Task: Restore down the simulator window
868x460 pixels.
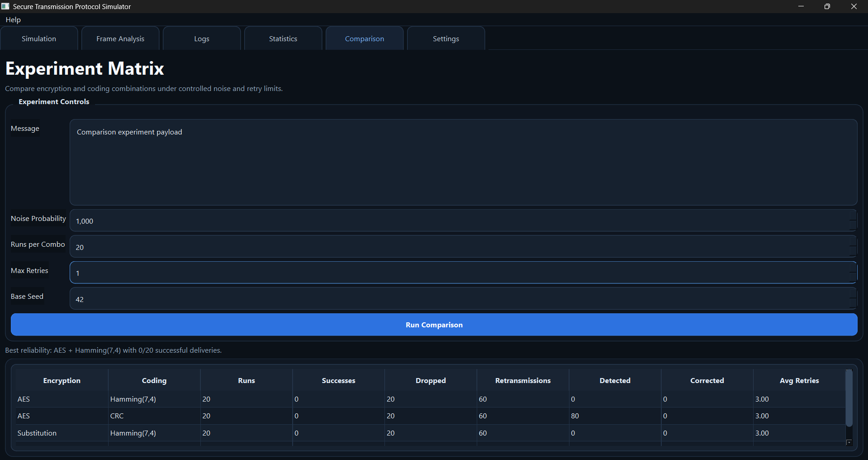Action: [x=827, y=6]
